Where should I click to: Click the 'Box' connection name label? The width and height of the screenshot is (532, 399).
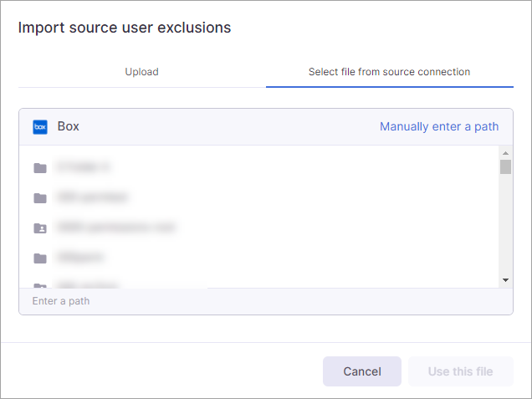tap(69, 127)
